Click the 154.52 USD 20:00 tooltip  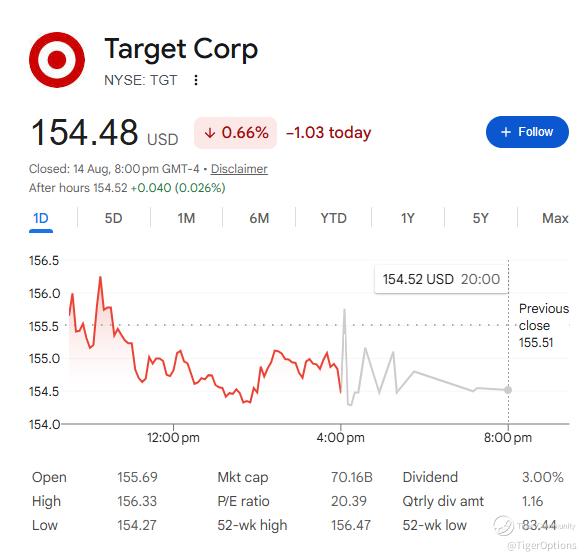[x=441, y=279]
